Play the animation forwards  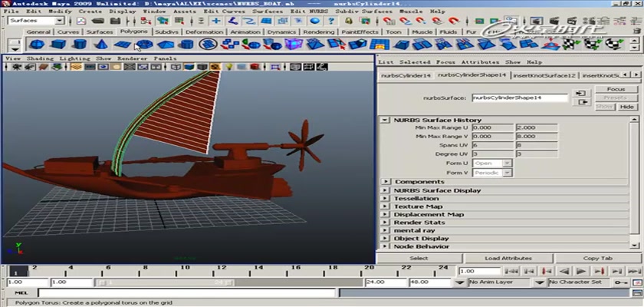tap(581, 271)
